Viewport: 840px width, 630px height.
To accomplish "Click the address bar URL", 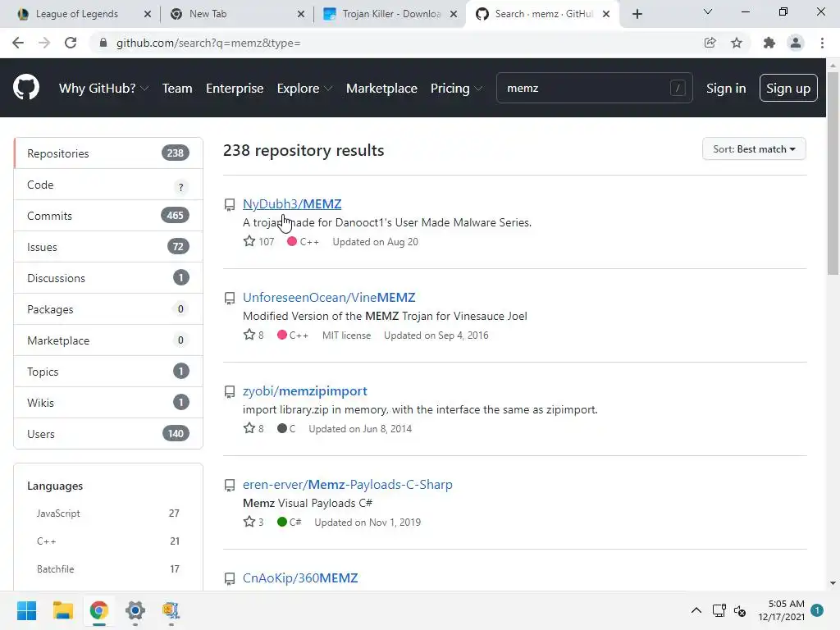I will coord(208,43).
